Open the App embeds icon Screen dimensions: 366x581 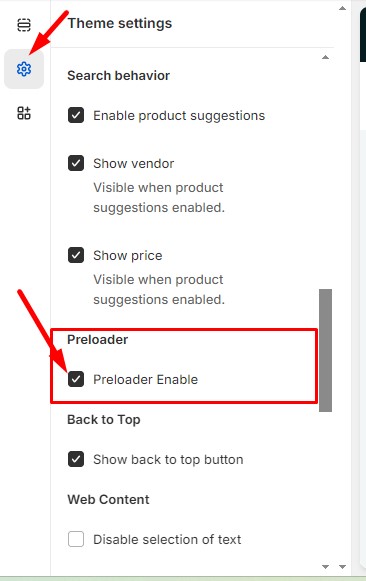click(24, 113)
